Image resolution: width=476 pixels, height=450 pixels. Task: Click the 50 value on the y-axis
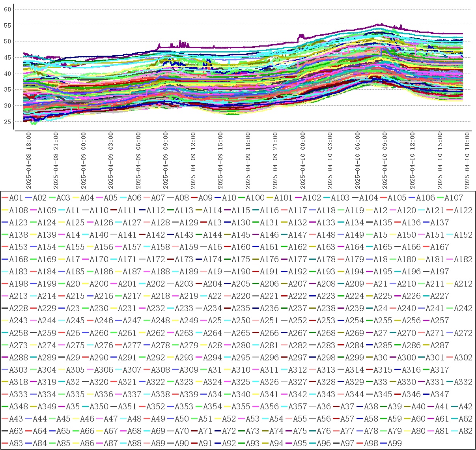[x=7, y=41]
